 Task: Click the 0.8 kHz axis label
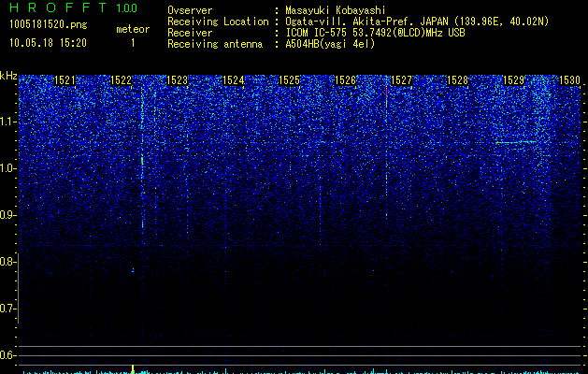[7, 262]
